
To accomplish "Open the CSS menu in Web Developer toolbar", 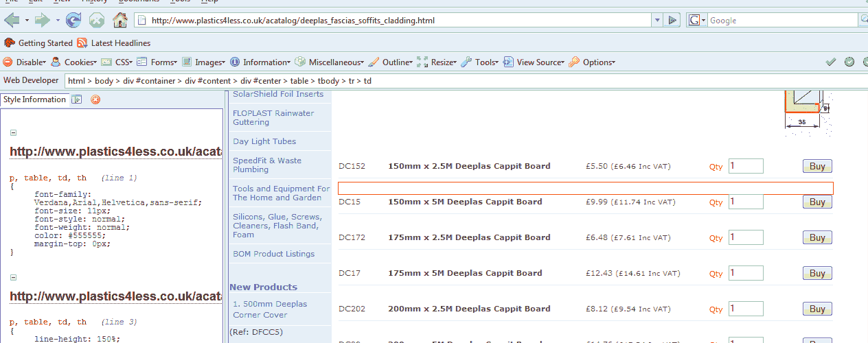I will (x=117, y=62).
